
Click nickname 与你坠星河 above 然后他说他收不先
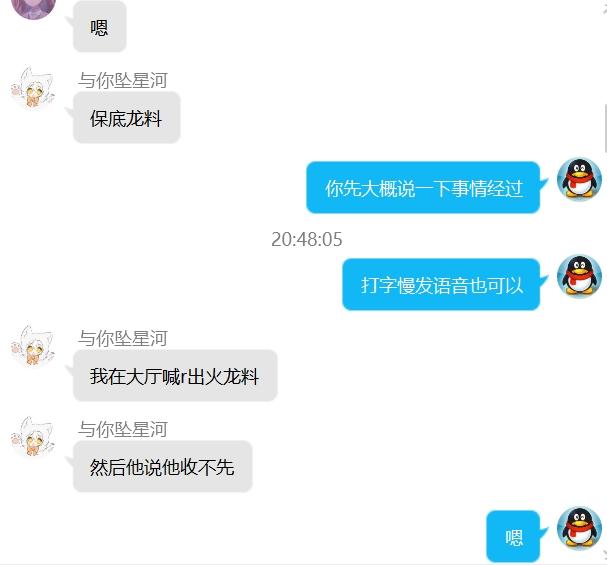click(123, 430)
